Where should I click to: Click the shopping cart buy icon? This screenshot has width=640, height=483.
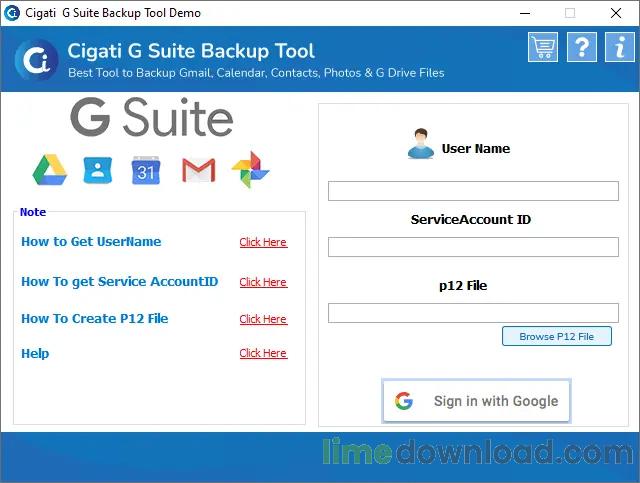coord(543,47)
